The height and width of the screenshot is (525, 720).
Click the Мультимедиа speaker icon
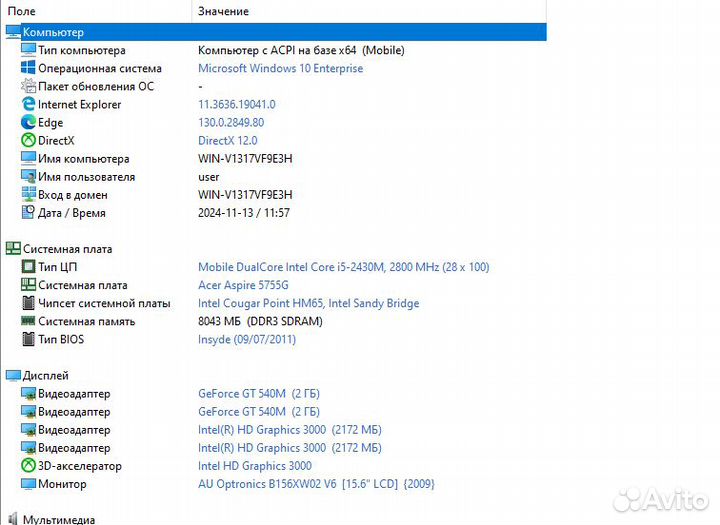click(13, 519)
